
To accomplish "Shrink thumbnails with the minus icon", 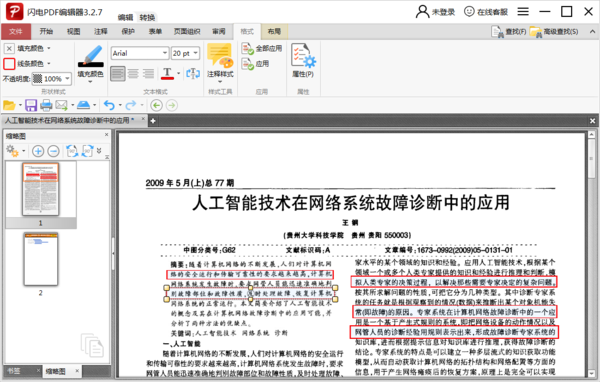I will pos(53,151).
